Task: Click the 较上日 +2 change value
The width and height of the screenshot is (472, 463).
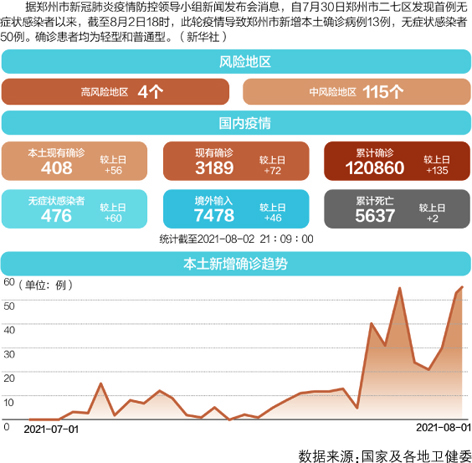Action: [x=432, y=213]
